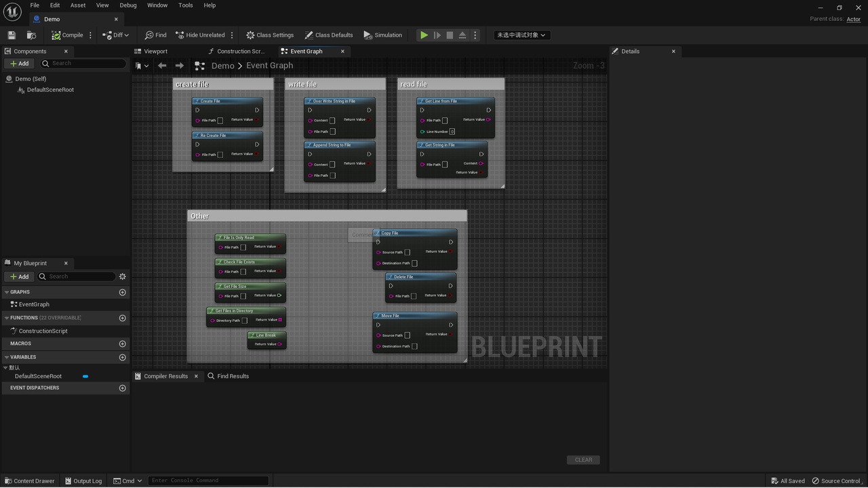Select DefaultSceneRoot variable
The width and height of the screenshot is (868, 488).
(x=38, y=376)
